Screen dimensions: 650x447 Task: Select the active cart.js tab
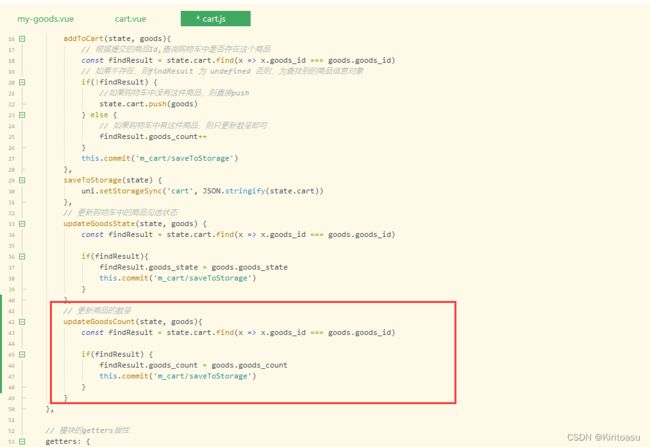pos(215,19)
